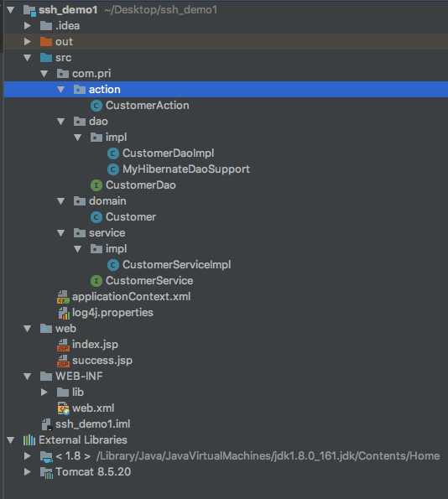The width and height of the screenshot is (448, 499).
Task: Click the index.jsp file icon
Action: pyautogui.click(x=63, y=345)
